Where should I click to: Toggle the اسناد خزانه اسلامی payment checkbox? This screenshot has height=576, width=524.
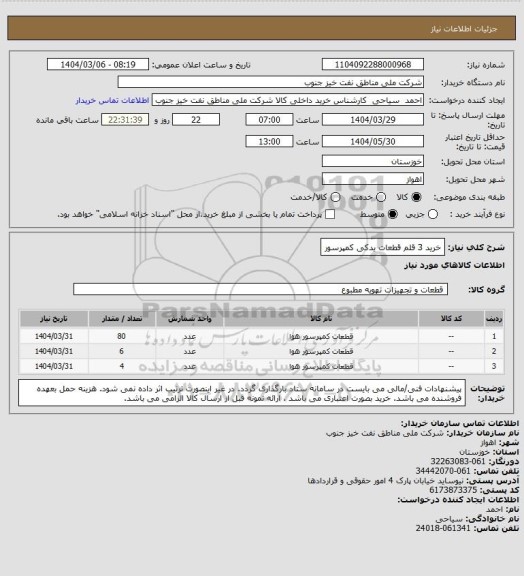tap(330, 214)
